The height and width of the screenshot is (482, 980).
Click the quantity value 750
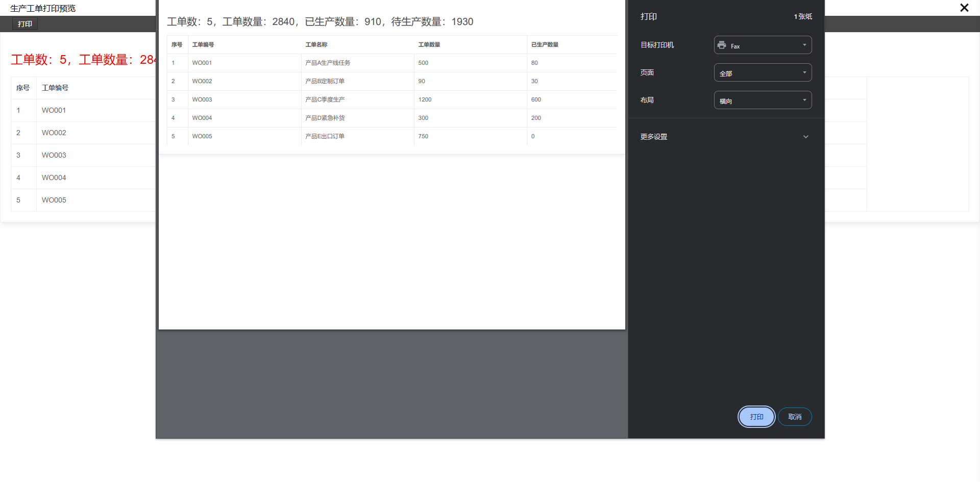pos(423,136)
